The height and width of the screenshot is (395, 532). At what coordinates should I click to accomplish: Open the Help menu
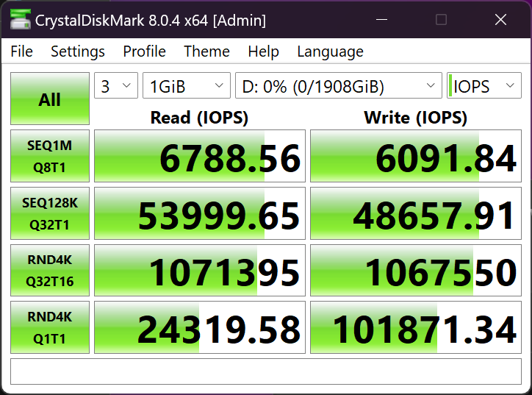pyautogui.click(x=263, y=51)
